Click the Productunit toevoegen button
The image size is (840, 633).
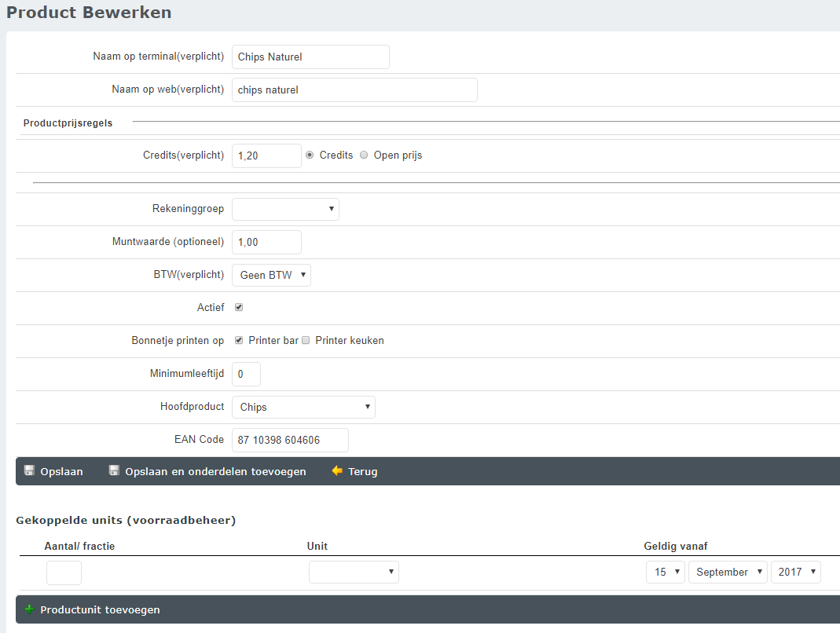(100, 610)
